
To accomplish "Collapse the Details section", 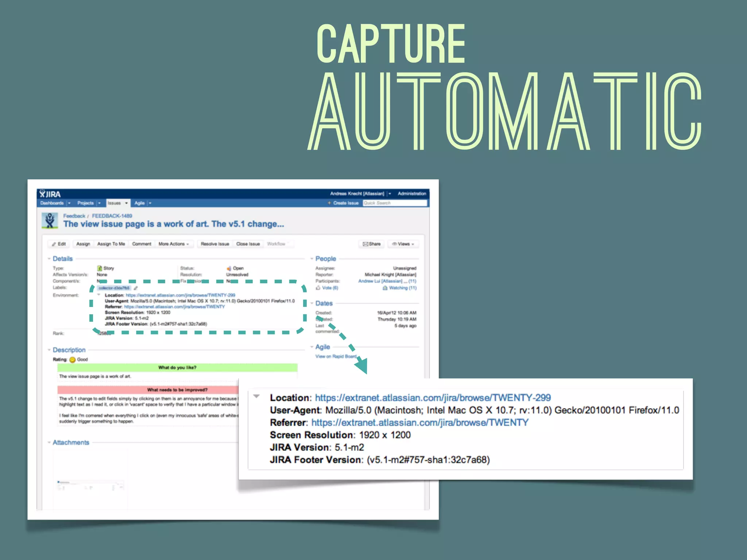I will 49,259.
